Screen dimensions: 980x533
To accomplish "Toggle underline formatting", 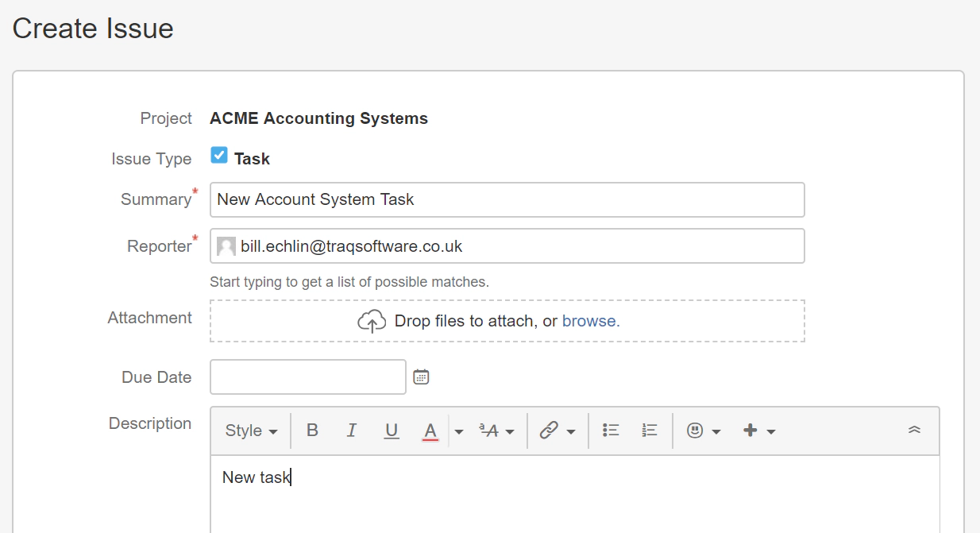I will (391, 430).
